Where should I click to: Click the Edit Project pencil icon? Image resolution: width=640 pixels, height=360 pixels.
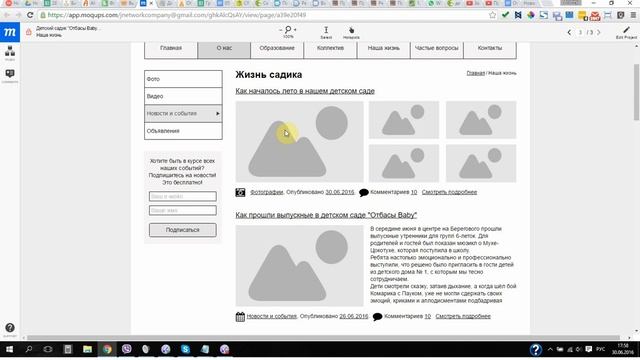[626, 30]
